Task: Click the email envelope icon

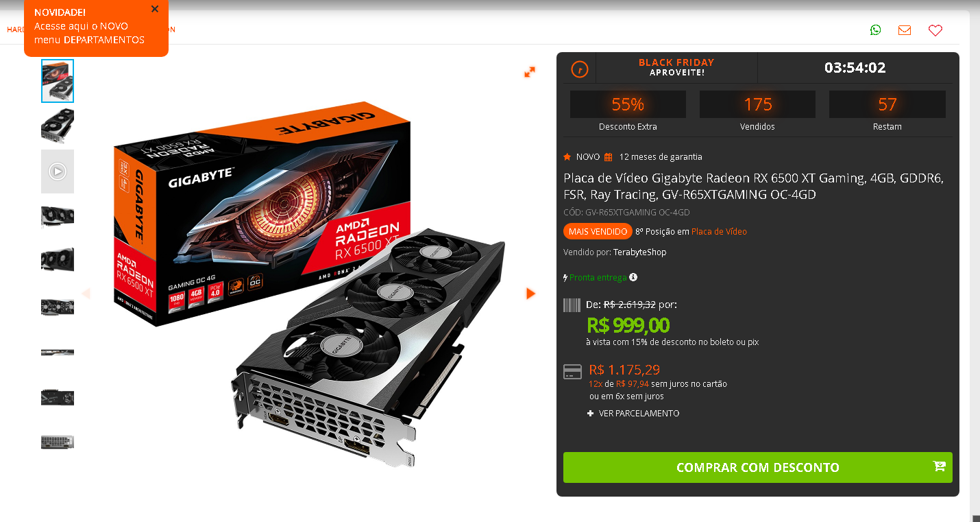Action: tap(905, 30)
